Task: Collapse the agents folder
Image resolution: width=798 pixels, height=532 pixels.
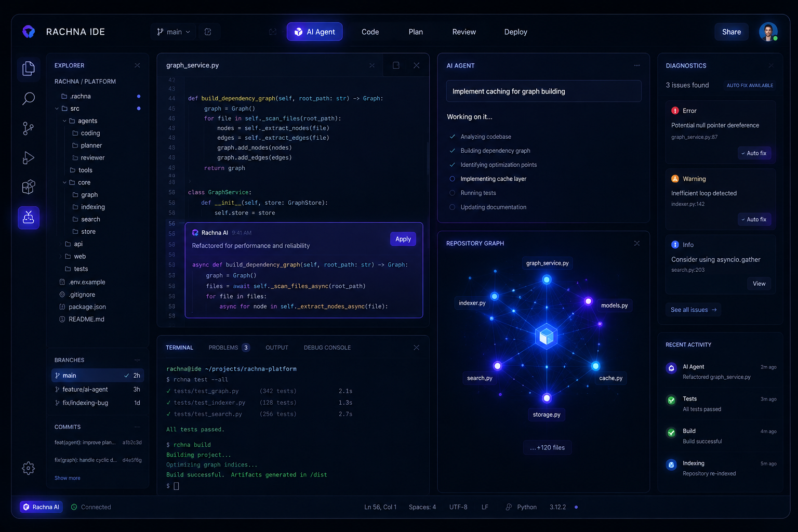Action: click(64, 121)
